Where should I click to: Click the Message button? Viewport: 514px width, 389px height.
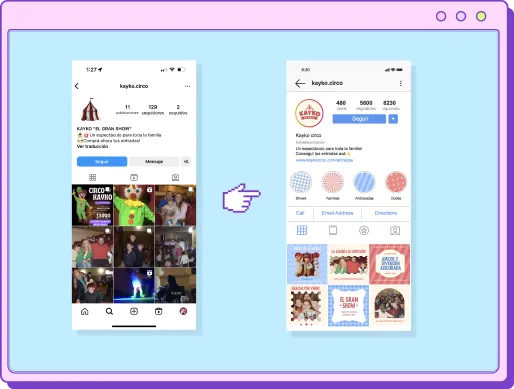coord(154,161)
